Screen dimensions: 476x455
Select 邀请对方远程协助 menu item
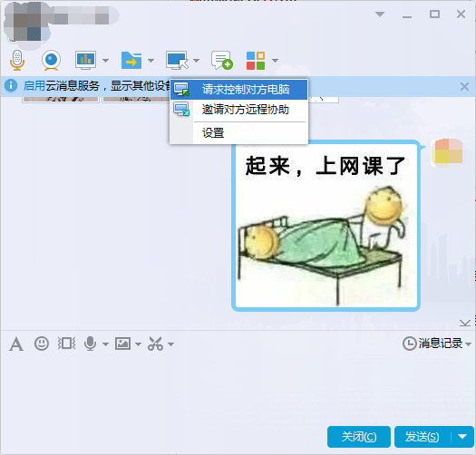point(239,110)
